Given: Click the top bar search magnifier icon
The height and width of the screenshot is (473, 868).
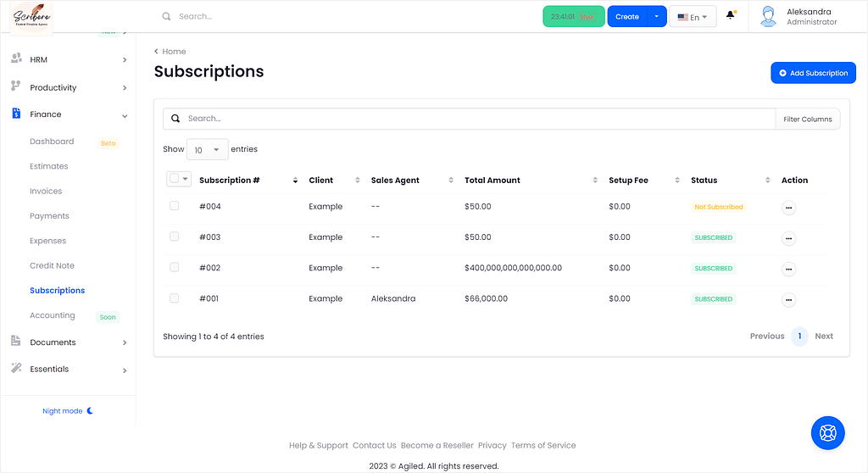Looking at the screenshot, I should [166, 17].
